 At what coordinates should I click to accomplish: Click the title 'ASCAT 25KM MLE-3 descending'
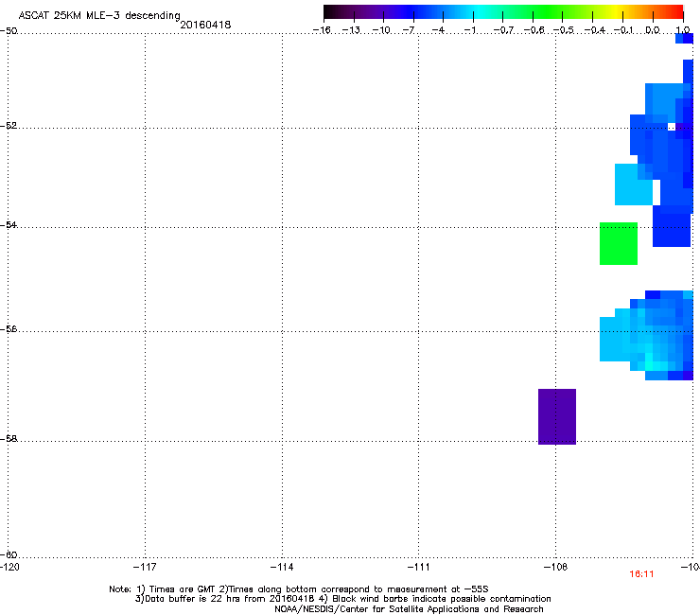click(99, 15)
